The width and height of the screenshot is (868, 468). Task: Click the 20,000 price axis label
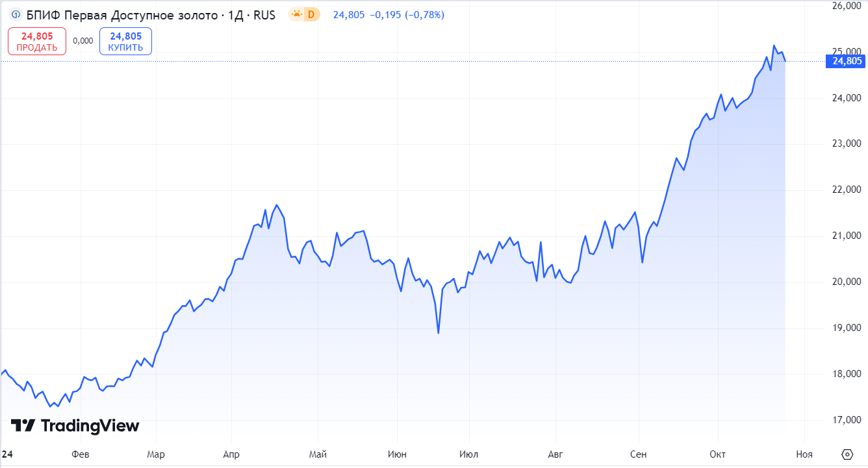coord(845,282)
